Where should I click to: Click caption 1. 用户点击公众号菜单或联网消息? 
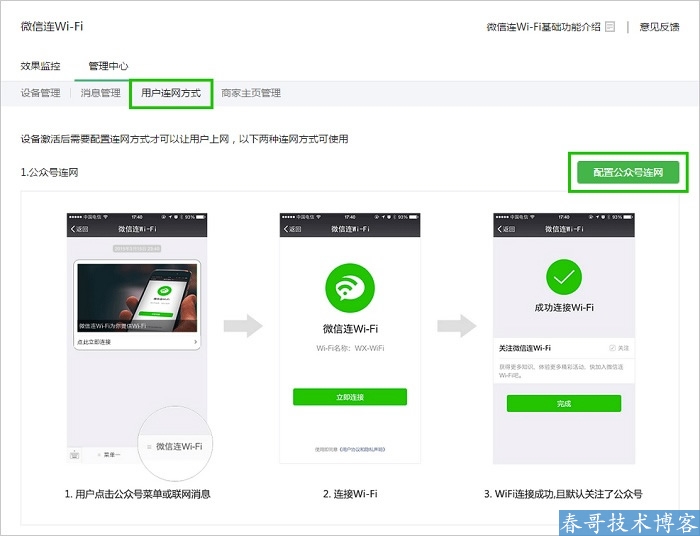(x=138, y=494)
